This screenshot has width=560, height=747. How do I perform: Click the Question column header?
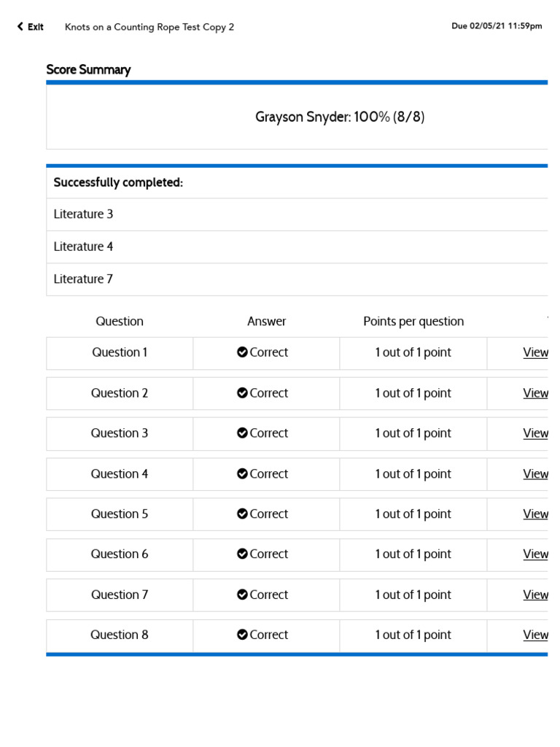[x=120, y=322]
